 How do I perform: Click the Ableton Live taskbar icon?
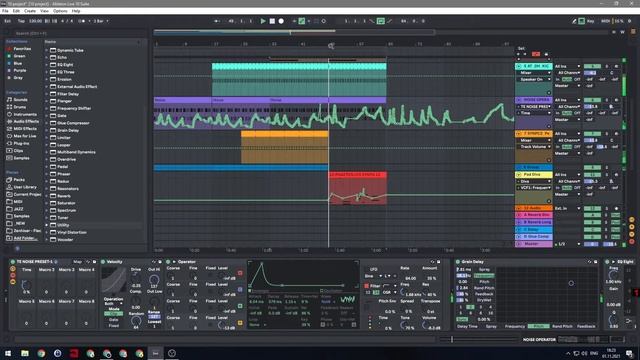pos(156,353)
